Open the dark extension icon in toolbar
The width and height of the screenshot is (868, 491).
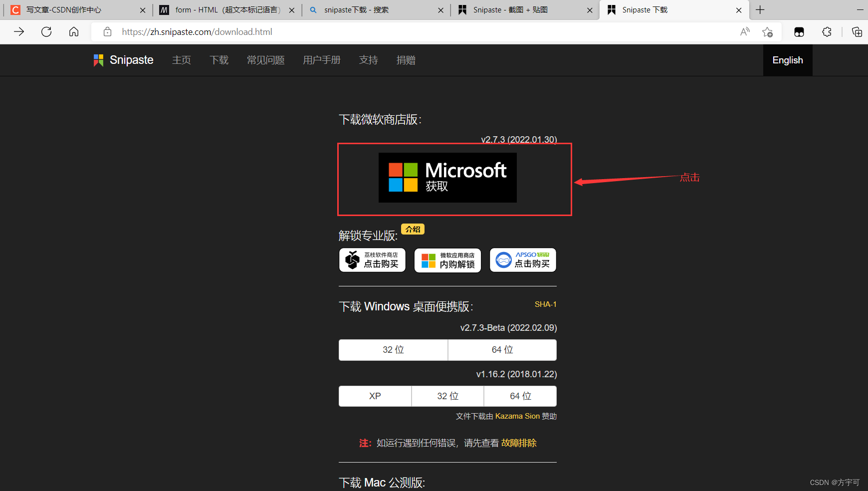tap(799, 32)
